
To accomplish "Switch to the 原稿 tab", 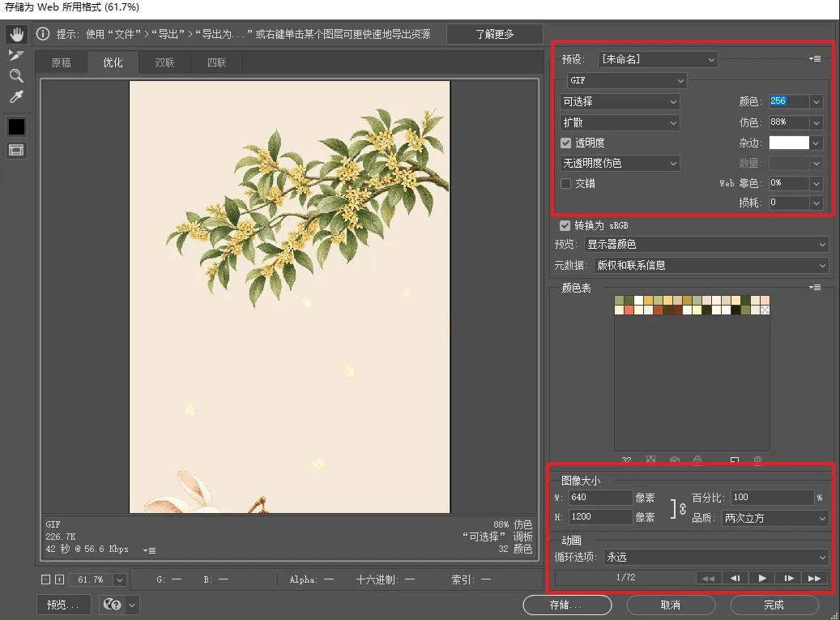I will pos(61,62).
